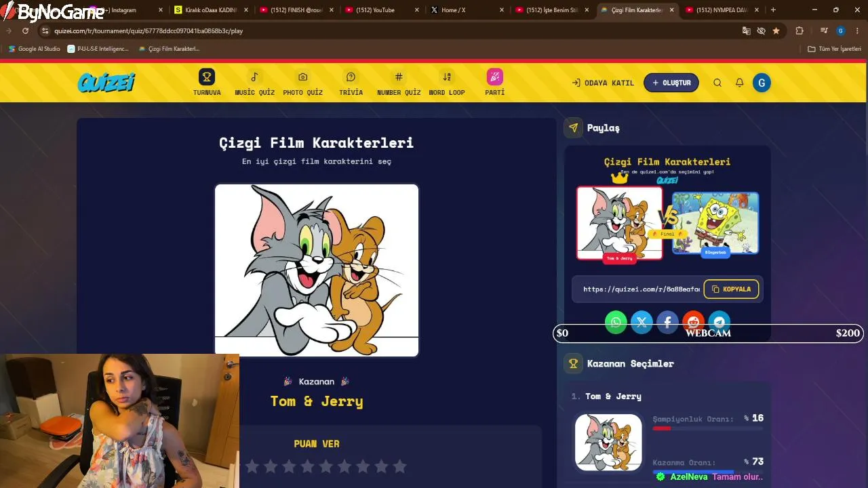Reload the page in the browser
The width and height of the screenshot is (868, 488).
coord(25,30)
